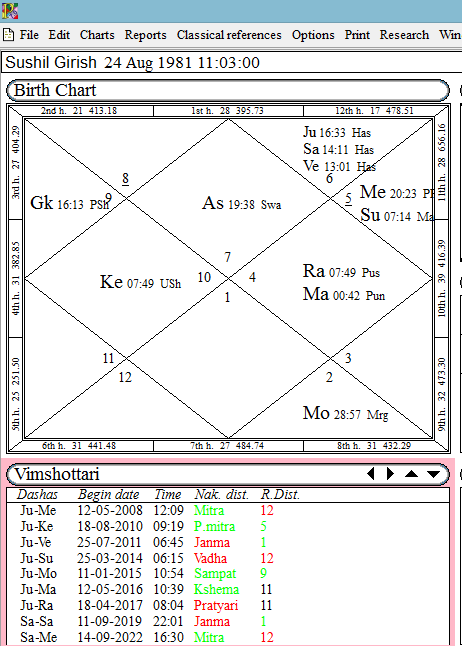The image size is (462, 646).
Task: Open the Classical references menu
Action: (229, 35)
